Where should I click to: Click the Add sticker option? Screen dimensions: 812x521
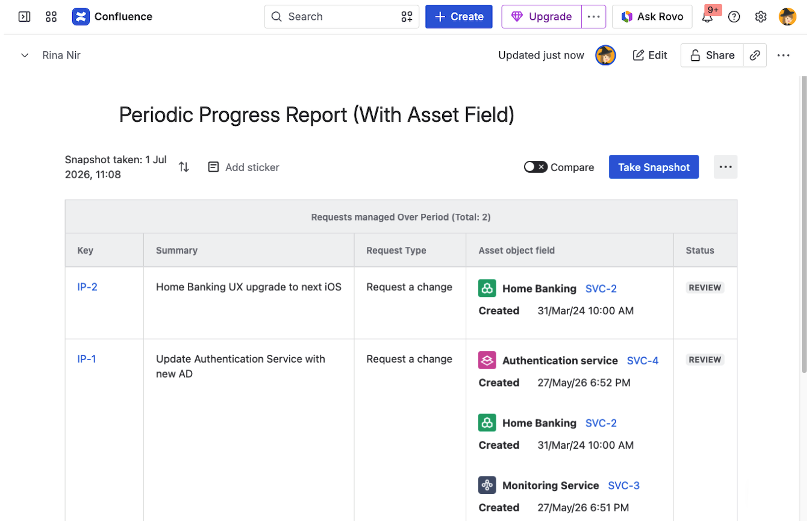click(243, 167)
